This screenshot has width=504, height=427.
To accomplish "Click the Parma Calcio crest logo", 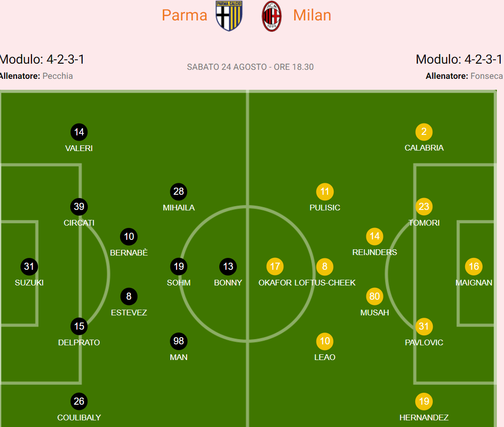I will pos(229,16).
